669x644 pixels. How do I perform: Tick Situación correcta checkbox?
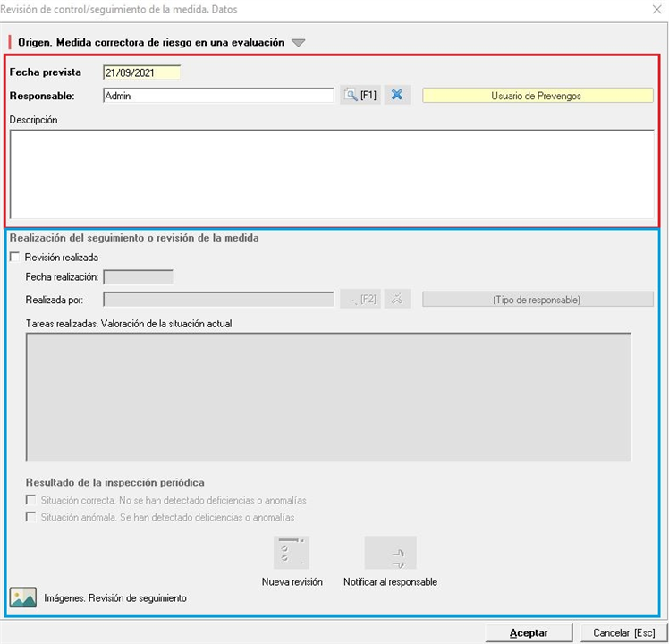(30, 500)
